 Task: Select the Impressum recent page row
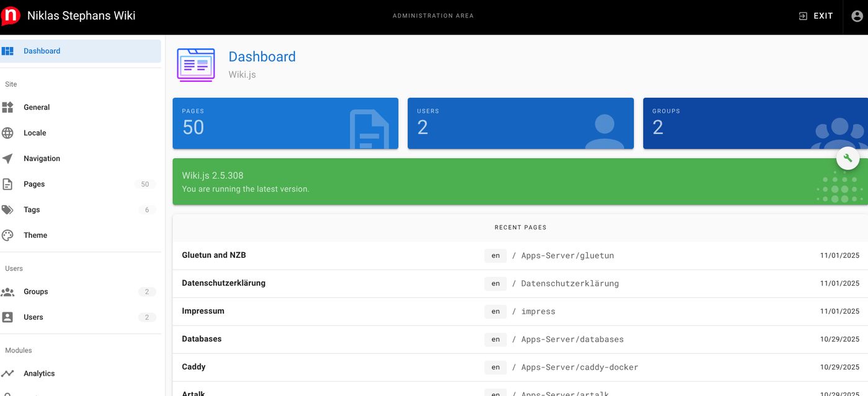tap(203, 311)
